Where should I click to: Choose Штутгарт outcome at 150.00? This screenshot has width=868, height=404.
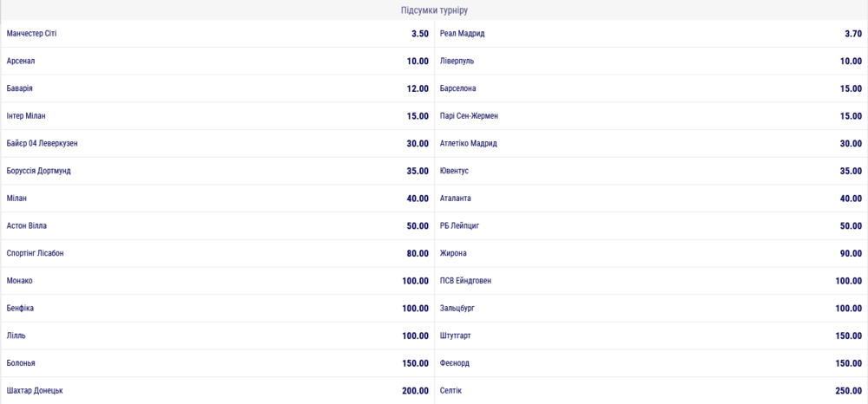(651, 336)
